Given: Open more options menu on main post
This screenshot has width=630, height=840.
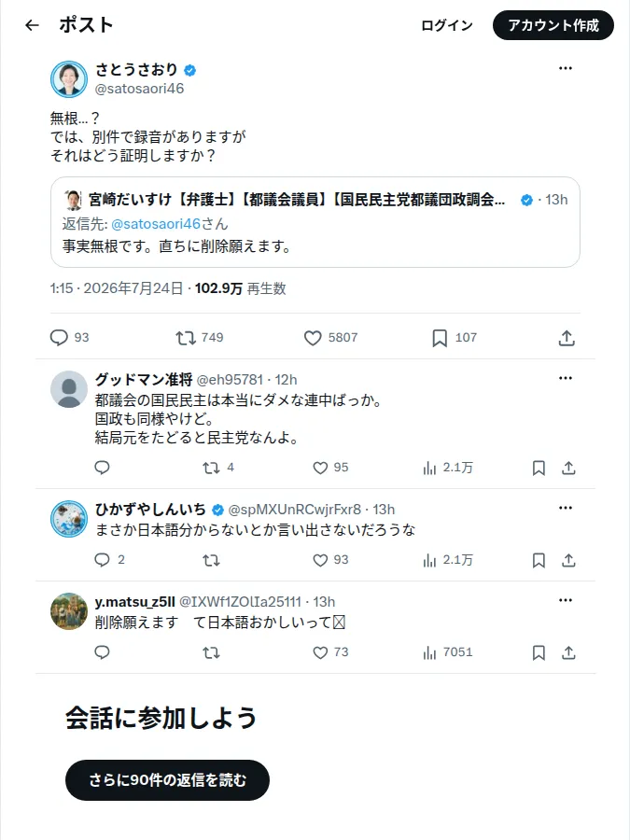Looking at the screenshot, I should click(x=566, y=68).
